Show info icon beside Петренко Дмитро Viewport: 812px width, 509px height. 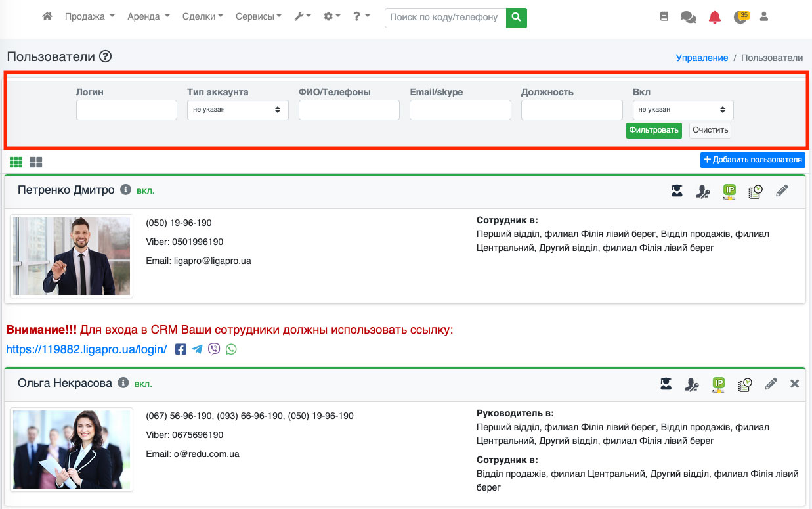(126, 190)
